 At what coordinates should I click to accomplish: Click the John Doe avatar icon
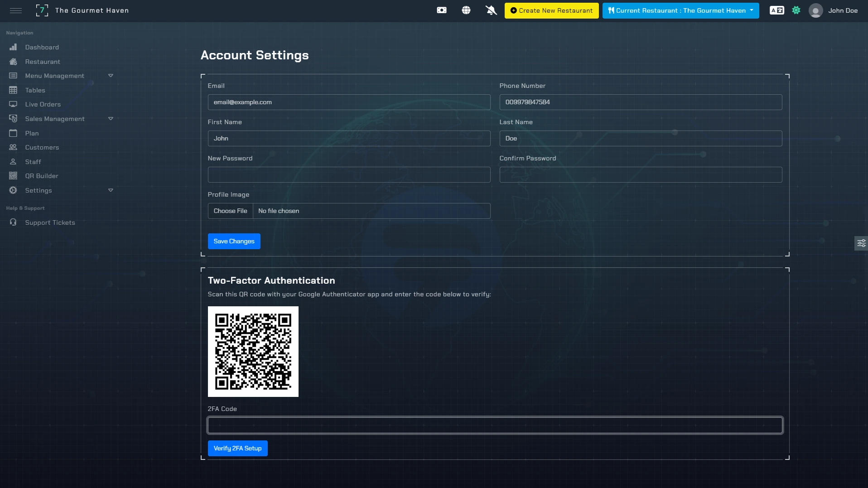pos(816,10)
